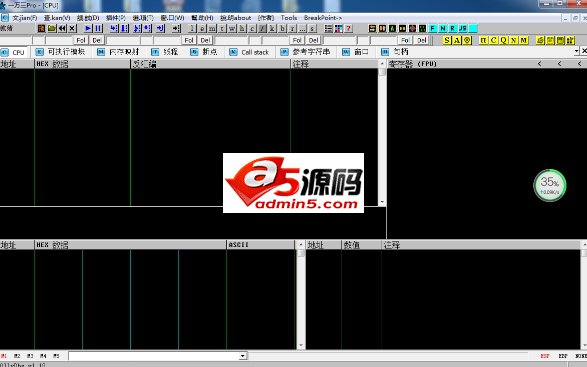Click inside the command line input box
The image size is (587, 367).
154,356
